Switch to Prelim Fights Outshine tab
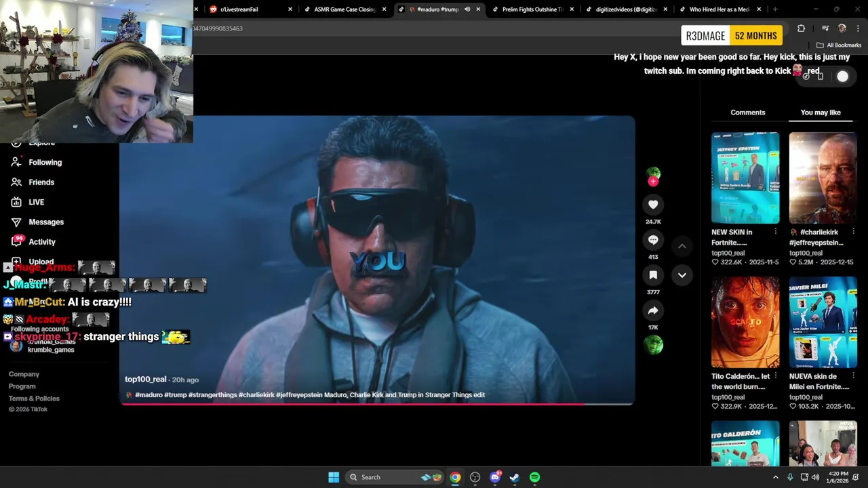 point(532,9)
